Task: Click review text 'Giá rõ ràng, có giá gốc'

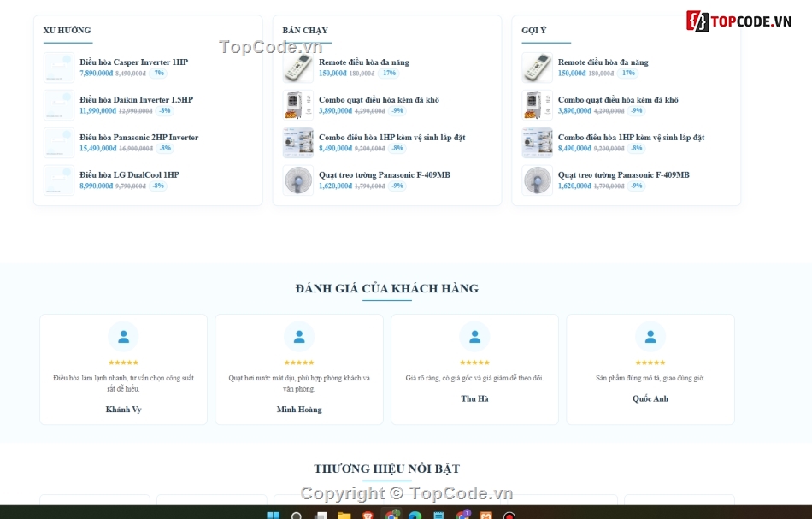Action: pyautogui.click(x=475, y=378)
